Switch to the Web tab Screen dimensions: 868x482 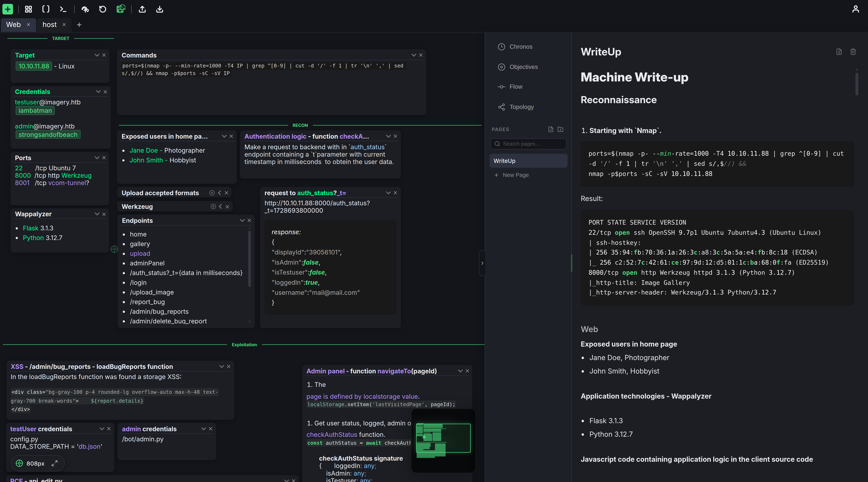[x=14, y=25]
